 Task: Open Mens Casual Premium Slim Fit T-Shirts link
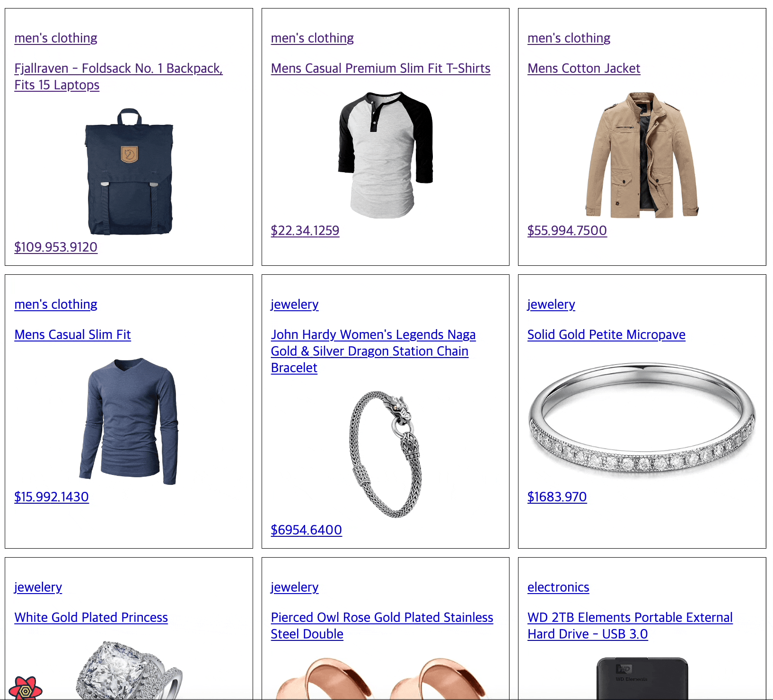point(380,69)
